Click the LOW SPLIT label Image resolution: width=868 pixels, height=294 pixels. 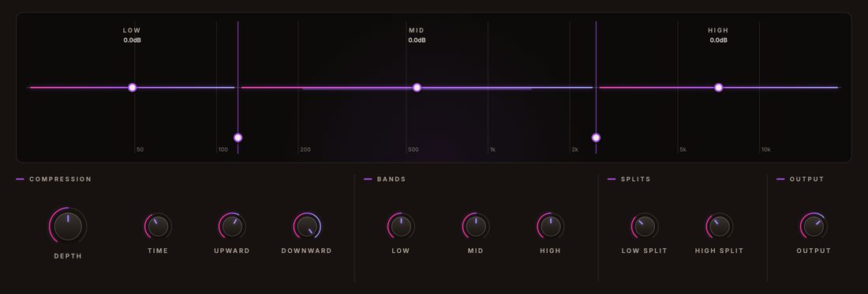pyautogui.click(x=645, y=251)
